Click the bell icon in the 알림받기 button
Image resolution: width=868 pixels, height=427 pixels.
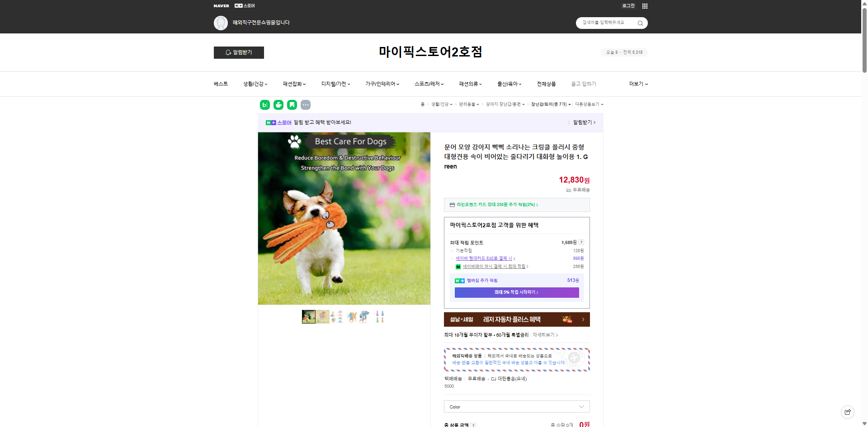tap(228, 52)
